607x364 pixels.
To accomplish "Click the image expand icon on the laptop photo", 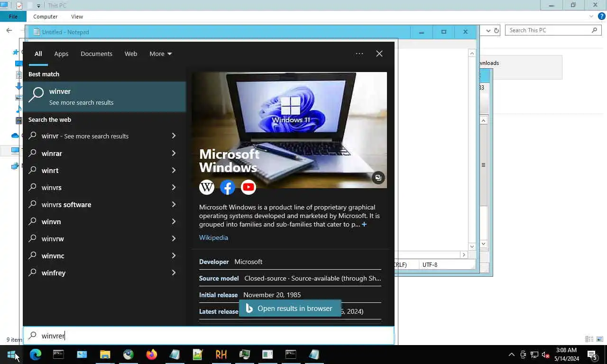I will (x=378, y=178).
